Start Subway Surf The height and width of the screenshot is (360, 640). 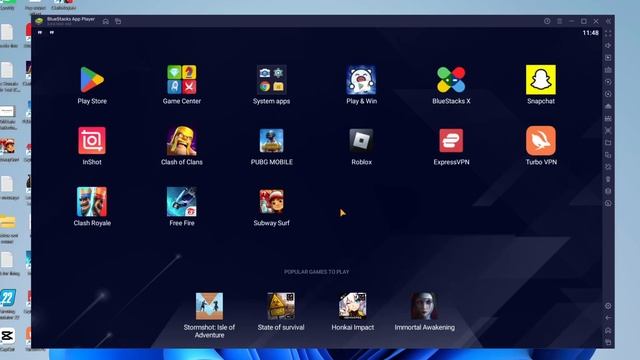pyautogui.click(x=271, y=202)
